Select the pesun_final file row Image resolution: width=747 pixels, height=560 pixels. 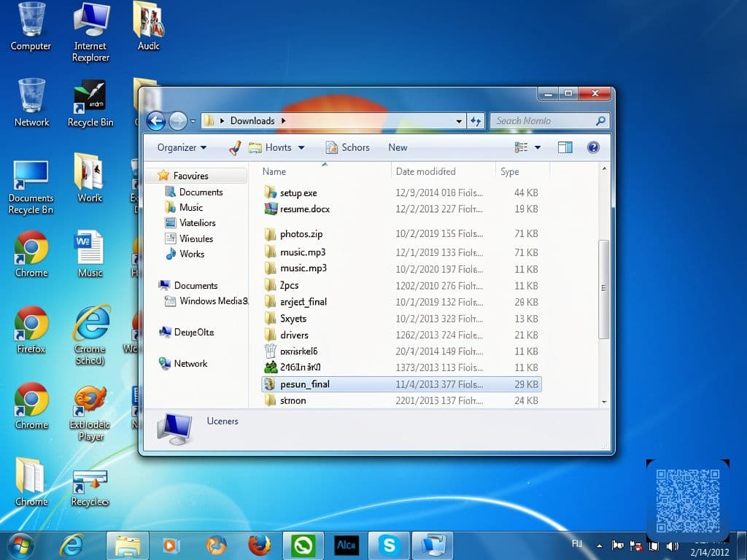point(402,384)
